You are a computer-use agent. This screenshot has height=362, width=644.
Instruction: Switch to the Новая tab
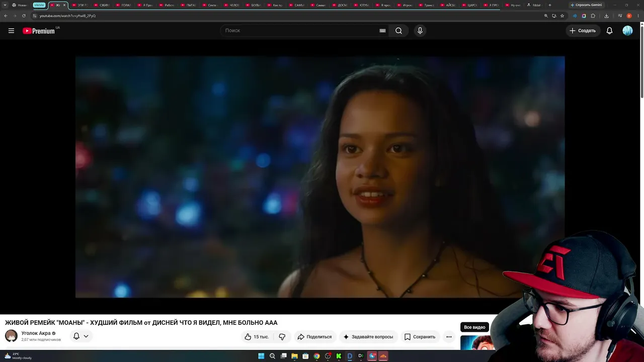click(20, 5)
